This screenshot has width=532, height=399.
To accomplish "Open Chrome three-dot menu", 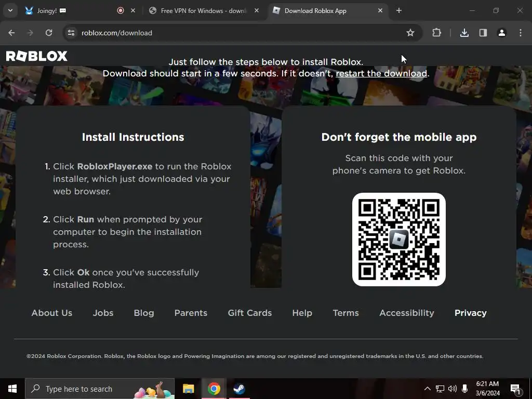I will (x=521, y=33).
